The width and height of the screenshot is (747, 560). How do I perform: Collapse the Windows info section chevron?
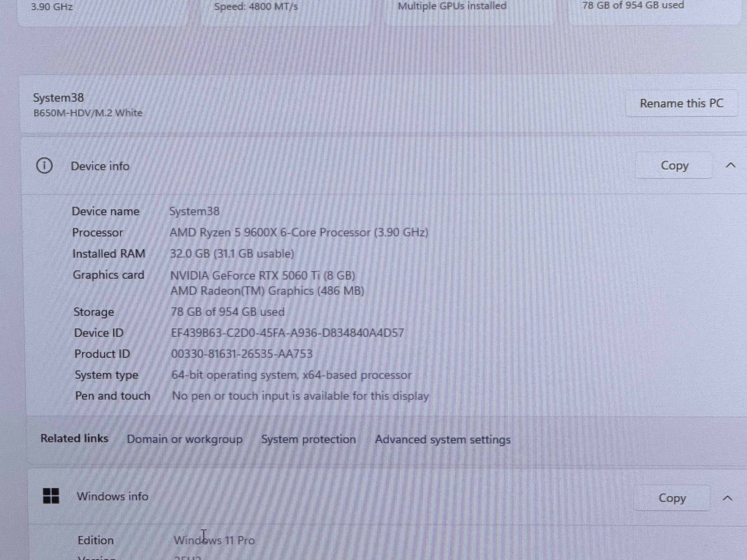pos(728,498)
